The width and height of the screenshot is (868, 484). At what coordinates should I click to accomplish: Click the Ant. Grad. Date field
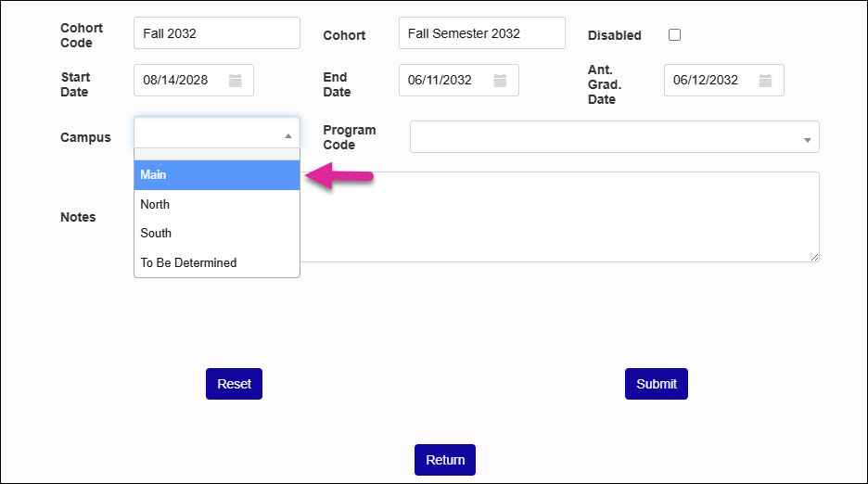[x=724, y=81]
